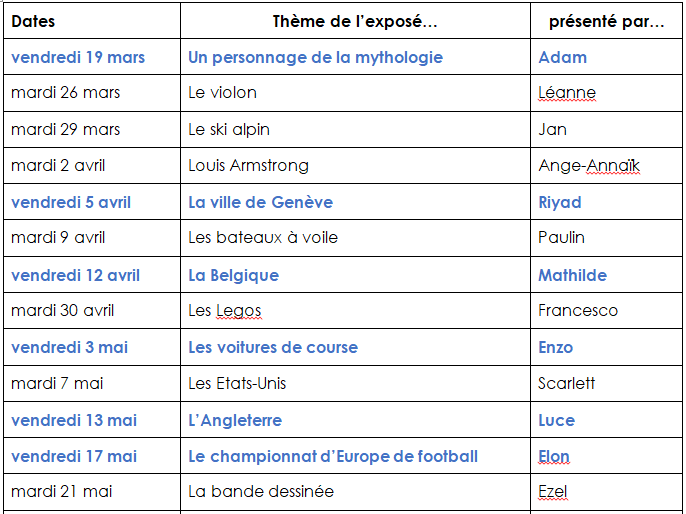
Task: Click the "Un personnage de la mythologie" text
Action: (315, 57)
